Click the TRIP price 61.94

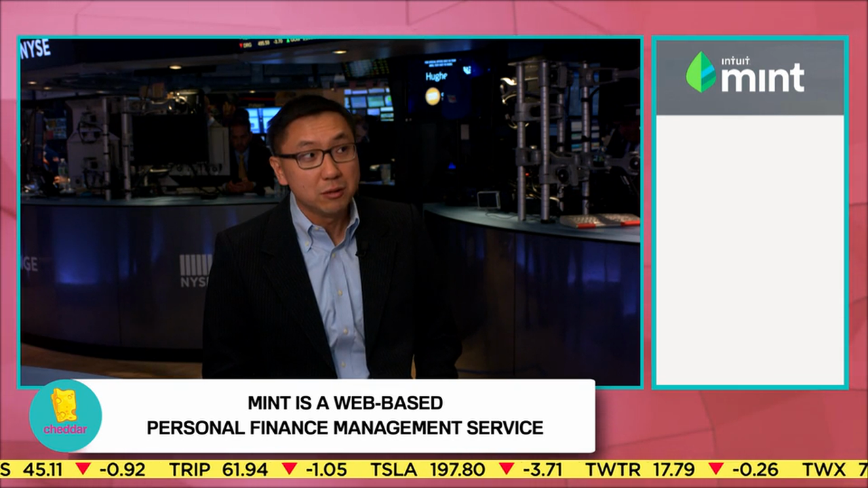[246, 469]
